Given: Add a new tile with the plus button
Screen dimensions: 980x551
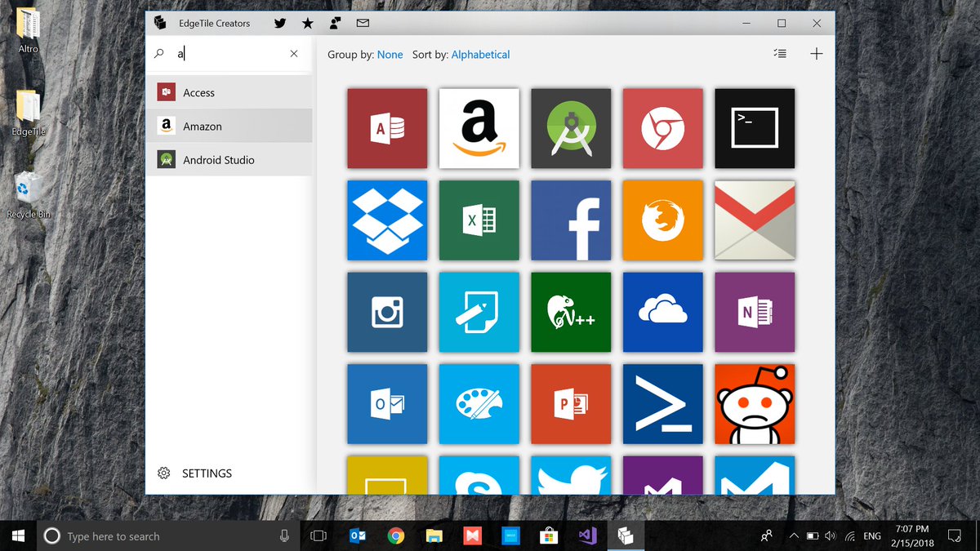Looking at the screenshot, I should [816, 54].
